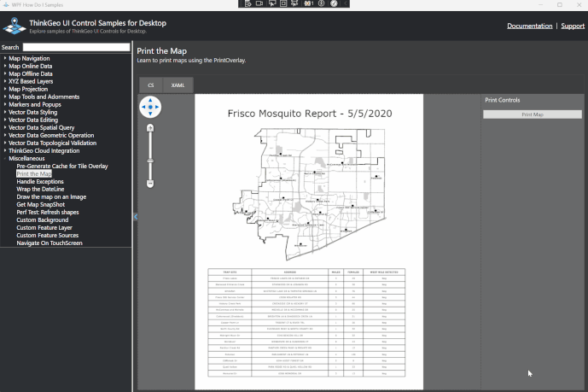The height and width of the screenshot is (392, 588).
Task: Click the Print Map button
Action: pyautogui.click(x=533, y=114)
